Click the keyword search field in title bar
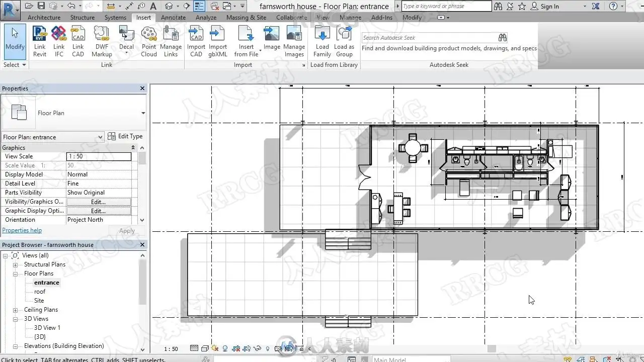The width and height of the screenshot is (644, 362). pyautogui.click(x=446, y=6)
